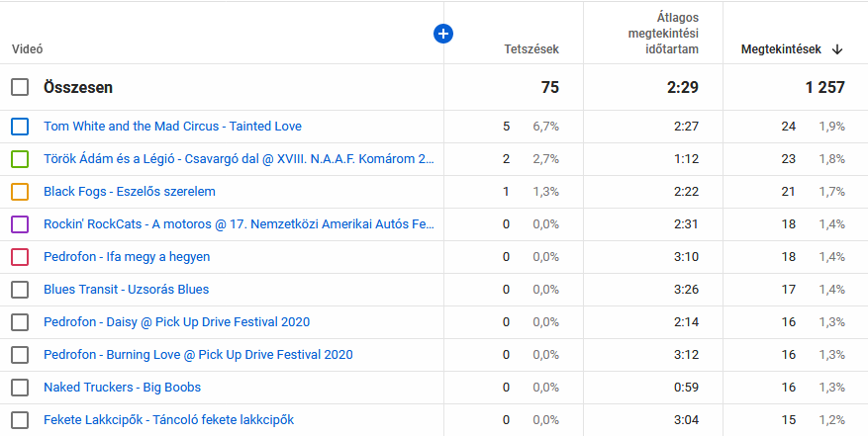Open Pedrofon - Burning Love video link

coord(198,355)
